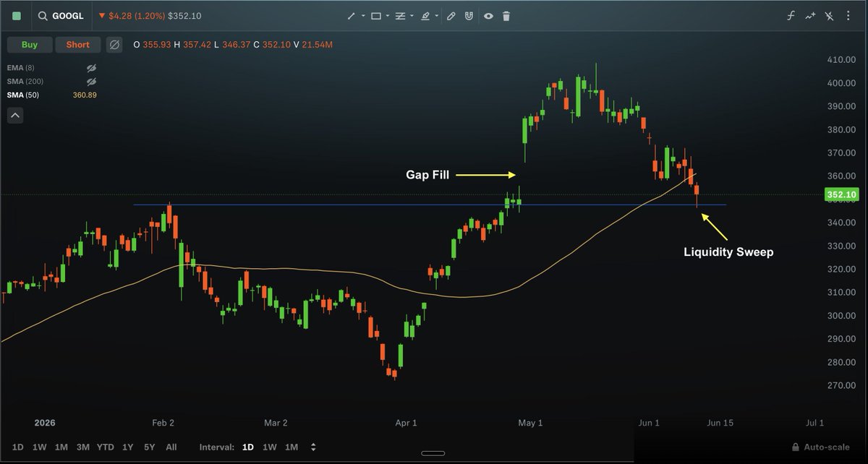Click the 410.00 price axis label

[x=840, y=60]
